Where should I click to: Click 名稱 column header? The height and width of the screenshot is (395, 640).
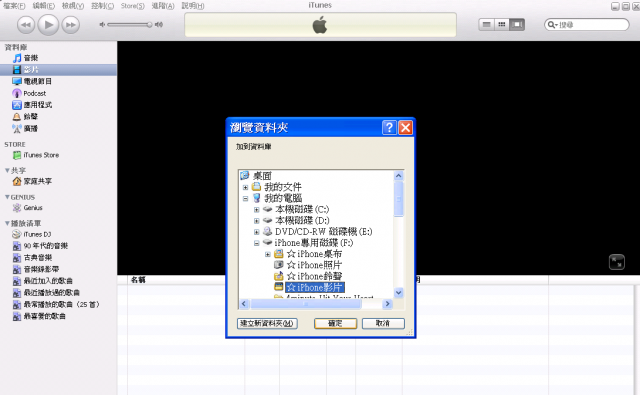(138, 280)
